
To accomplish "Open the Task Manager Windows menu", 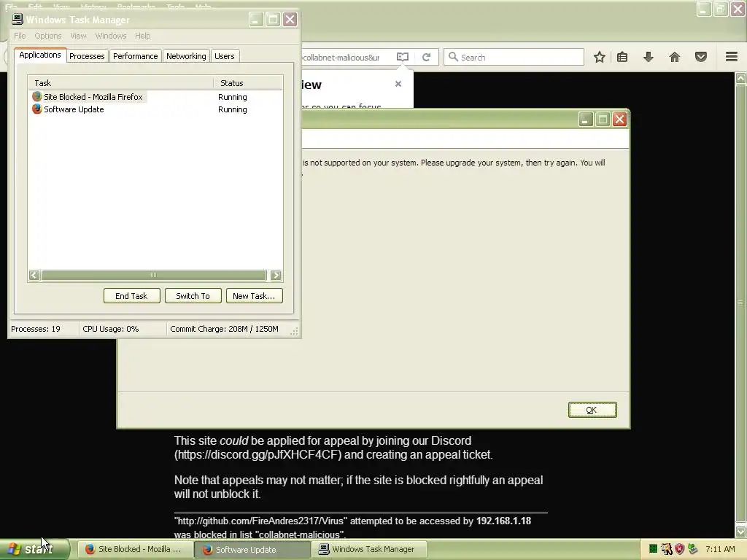I will (x=111, y=36).
